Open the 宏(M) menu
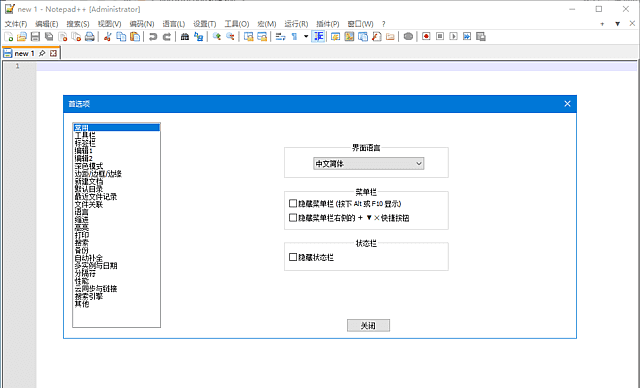Screen dimensions: 640x388 tap(267, 24)
